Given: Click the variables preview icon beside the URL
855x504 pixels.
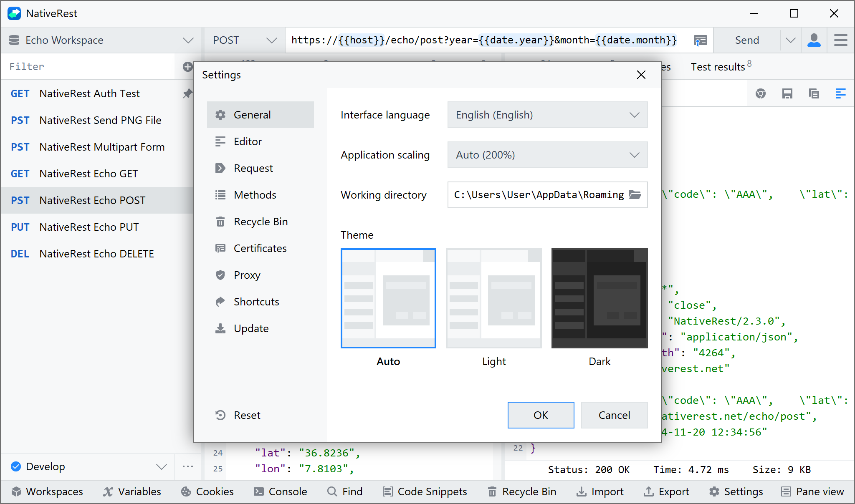Looking at the screenshot, I should pyautogui.click(x=700, y=40).
